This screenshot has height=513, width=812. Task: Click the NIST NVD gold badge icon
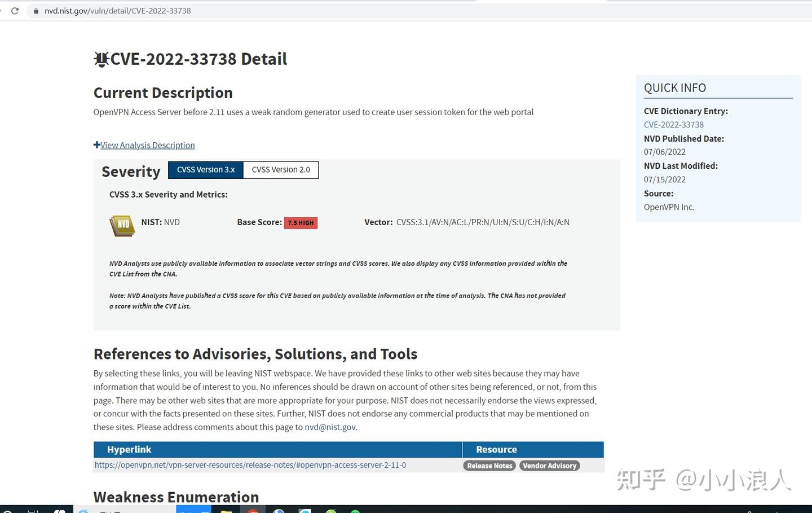pyautogui.click(x=122, y=226)
